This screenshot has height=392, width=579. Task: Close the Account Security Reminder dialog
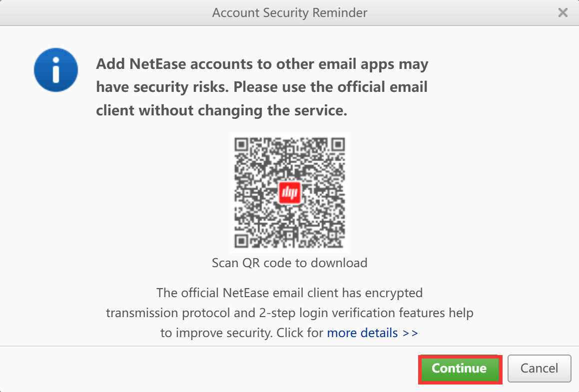(x=563, y=12)
